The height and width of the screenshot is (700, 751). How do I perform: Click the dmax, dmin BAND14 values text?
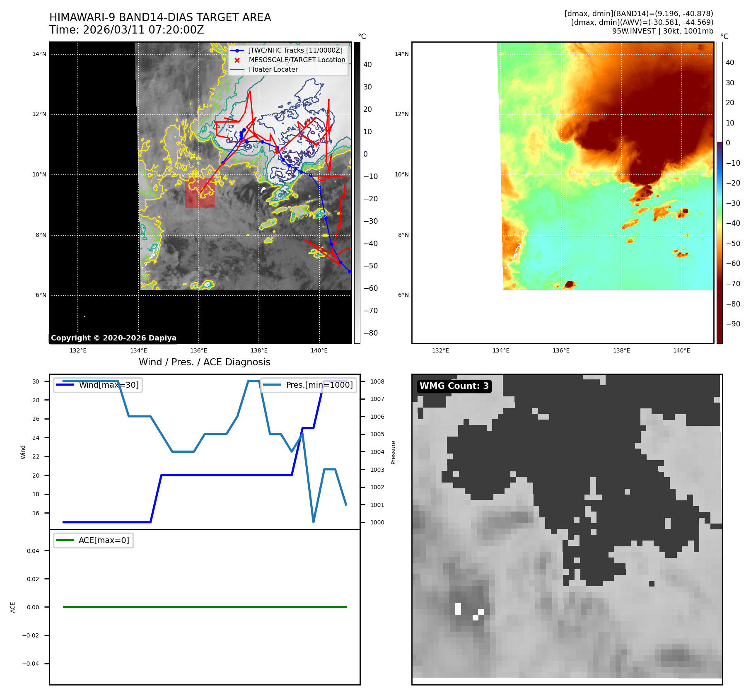pyautogui.click(x=638, y=14)
